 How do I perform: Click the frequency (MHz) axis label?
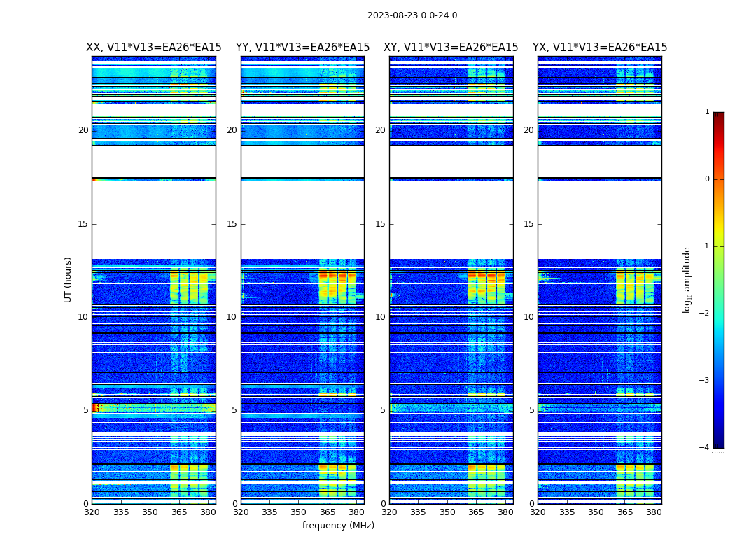pyautogui.click(x=338, y=525)
